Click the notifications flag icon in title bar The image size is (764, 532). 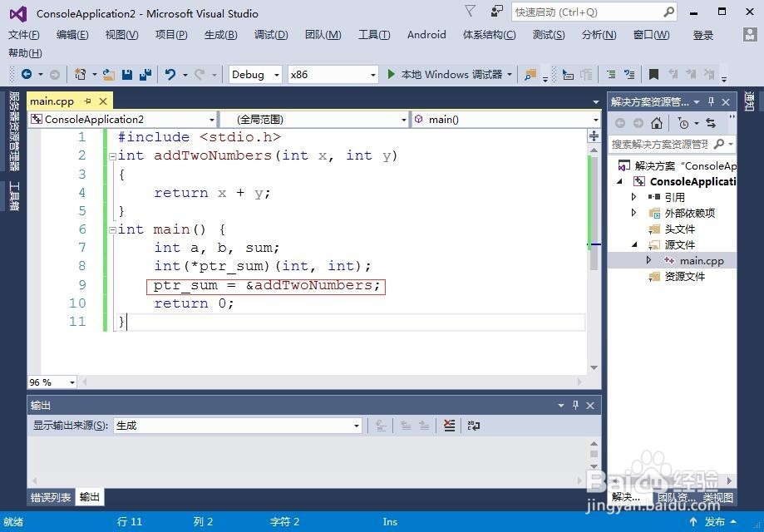[x=470, y=11]
